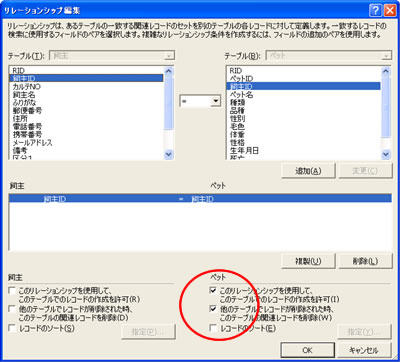
Task: Enable record creation (R) for 飼主 table
Action: [x=12, y=291]
